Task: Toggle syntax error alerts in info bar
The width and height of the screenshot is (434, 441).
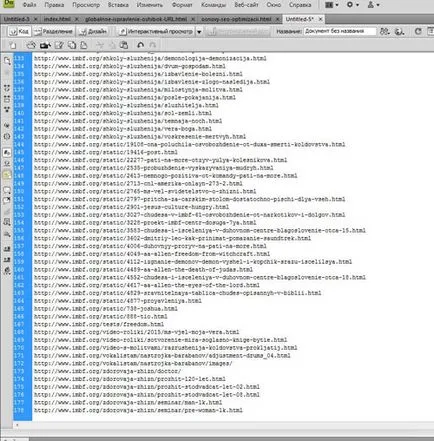Action: [x=7, y=174]
